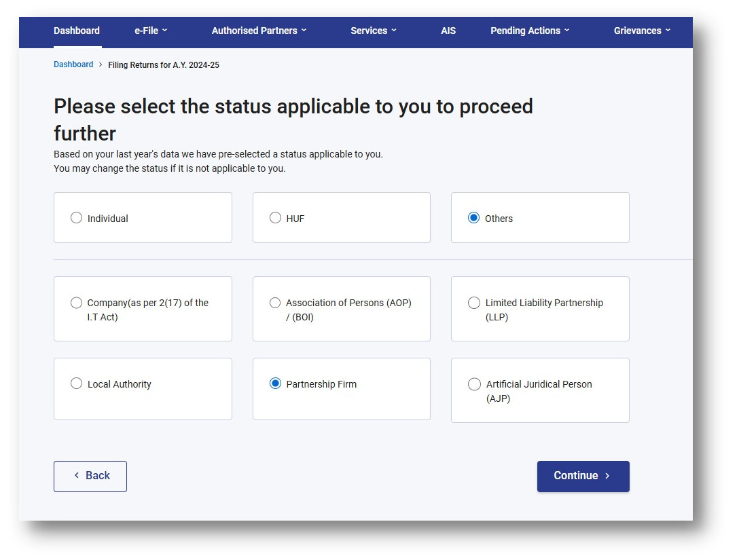Pick Limited Liability Partnership (LLP) status
This screenshot has width=739, height=560.
point(473,303)
